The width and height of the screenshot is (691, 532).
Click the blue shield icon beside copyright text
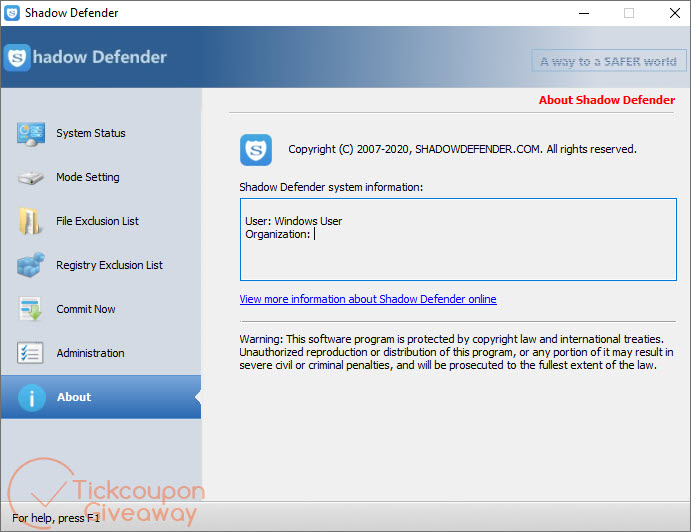pyautogui.click(x=256, y=150)
